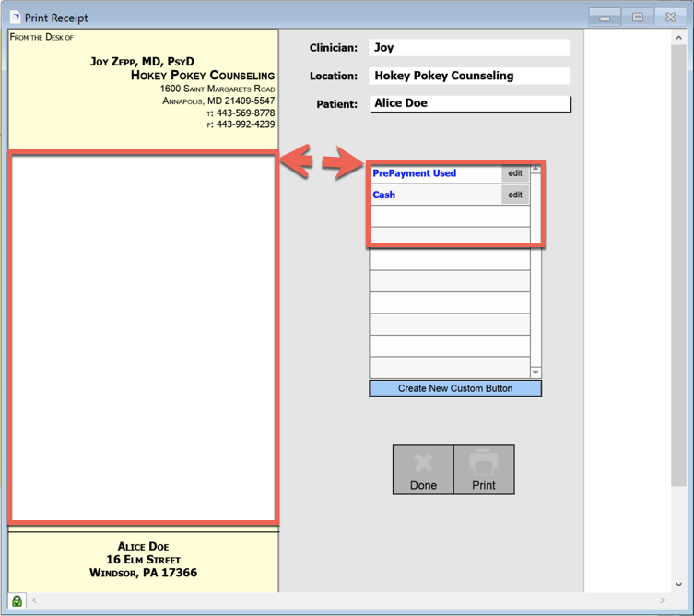Click inside the blank receipt body area
The image size is (694, 616).
point(143,337)
